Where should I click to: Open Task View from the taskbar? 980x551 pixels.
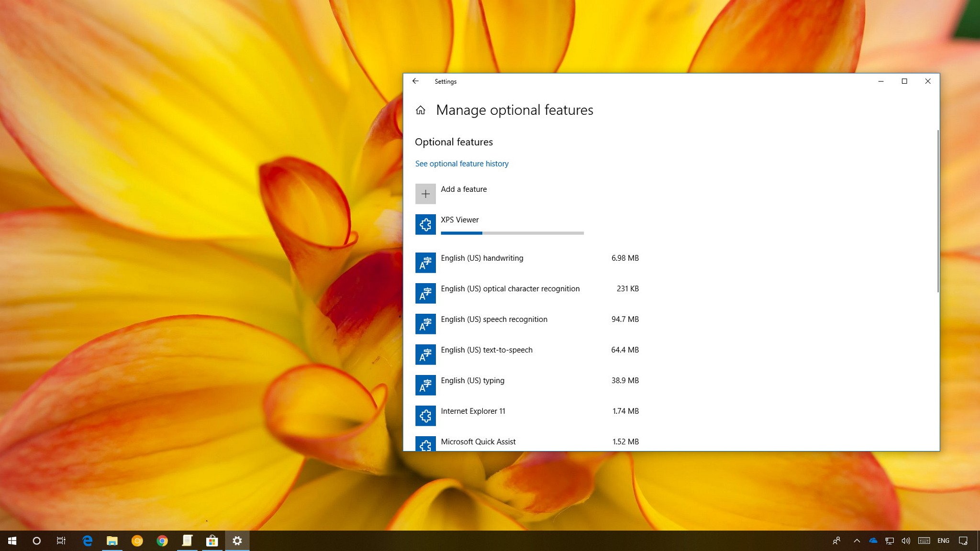coord(61,541)
